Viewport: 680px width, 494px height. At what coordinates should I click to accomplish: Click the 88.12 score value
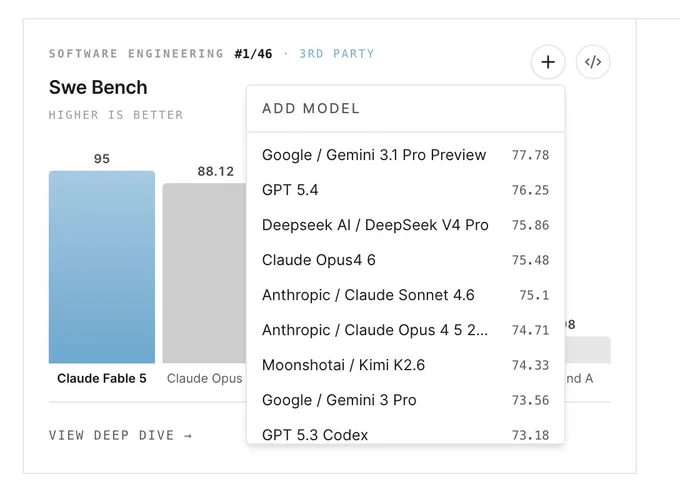point(216,171)
